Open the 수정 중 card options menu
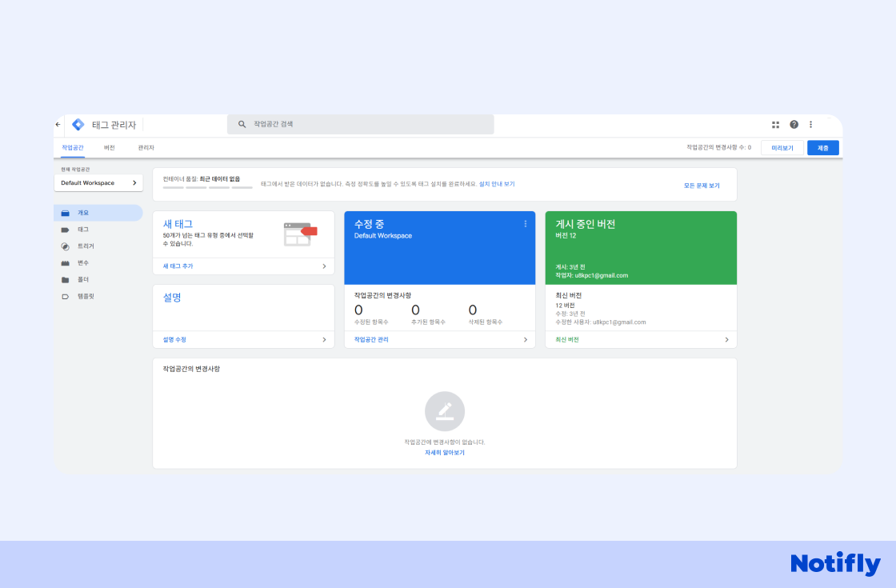The width and height of the screenshot is (896, 588). [526, 224]
